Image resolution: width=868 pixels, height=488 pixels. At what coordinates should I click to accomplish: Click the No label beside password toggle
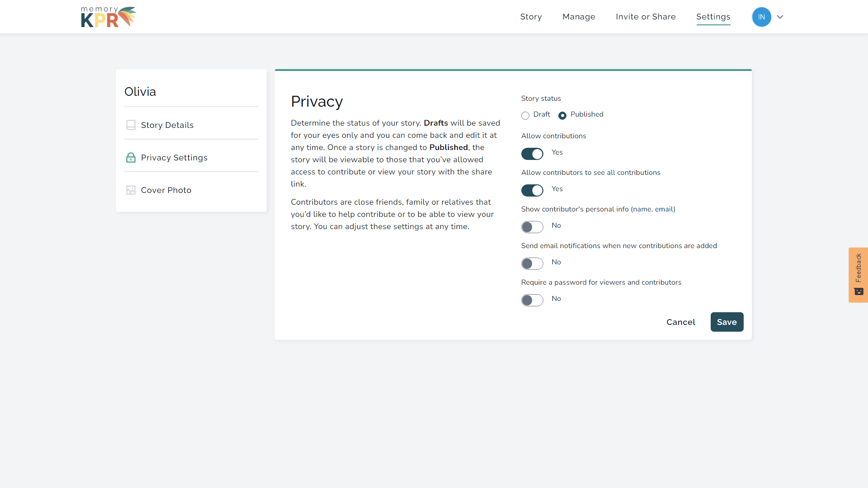pos(556,299)
